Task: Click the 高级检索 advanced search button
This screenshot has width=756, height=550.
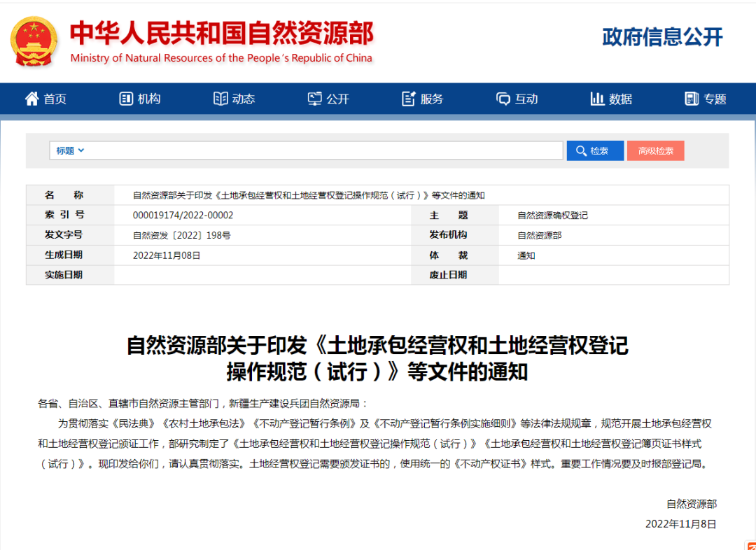Action: coord(655,150)
